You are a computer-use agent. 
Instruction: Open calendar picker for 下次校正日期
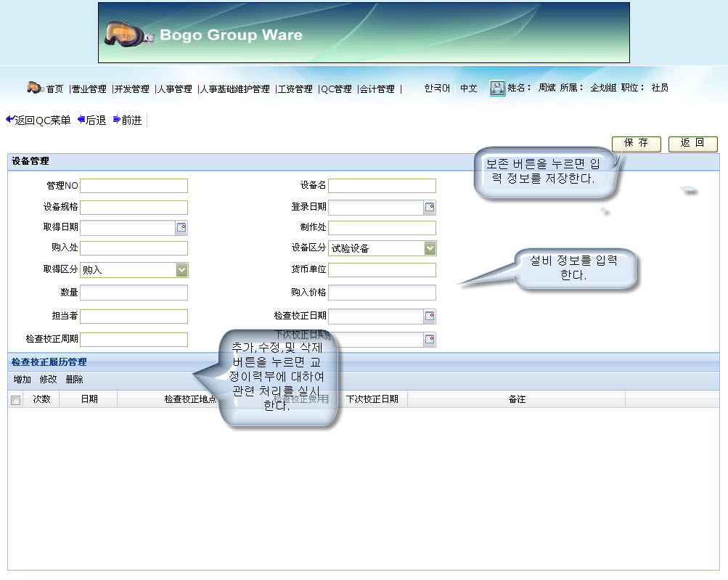tap(430, 340)
